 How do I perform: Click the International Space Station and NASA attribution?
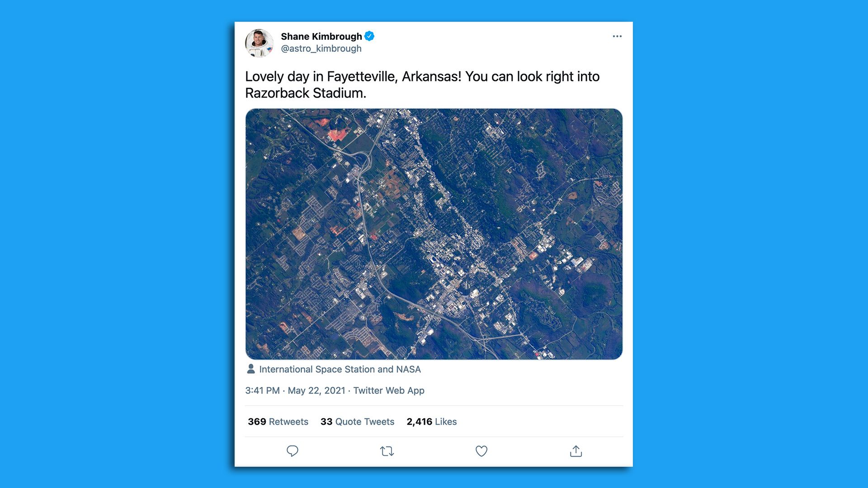pos(340,369)
